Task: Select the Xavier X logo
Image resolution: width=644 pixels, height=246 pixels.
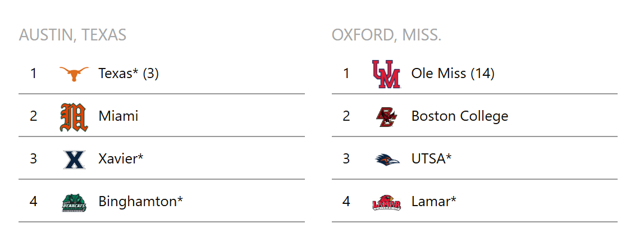Action: tap(74, 160)
